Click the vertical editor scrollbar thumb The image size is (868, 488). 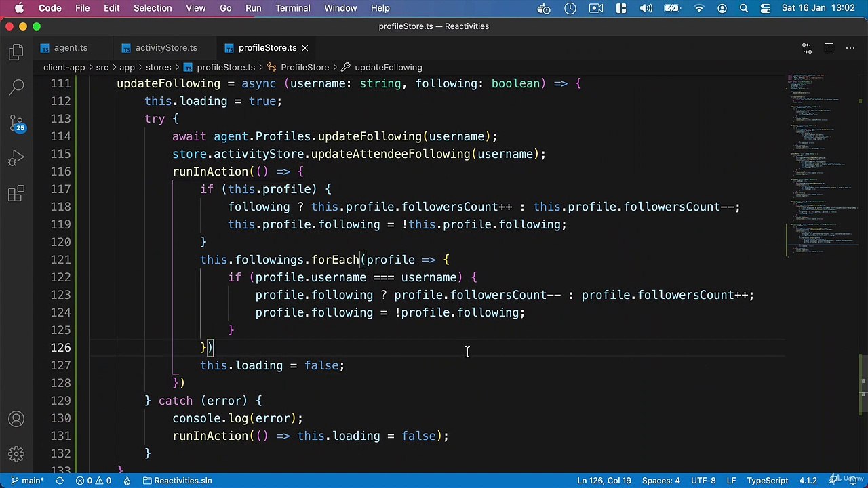863,384
